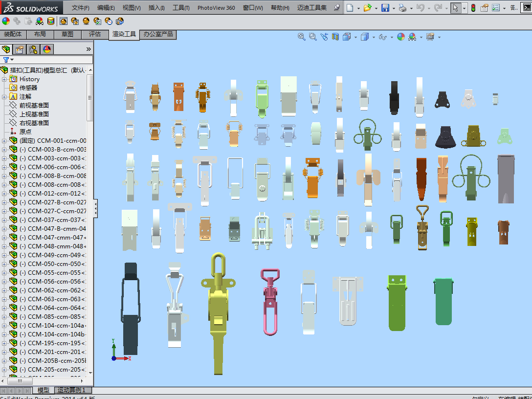
Task: Open the 工具(T) menu
Action: click(x=181, y=8)
